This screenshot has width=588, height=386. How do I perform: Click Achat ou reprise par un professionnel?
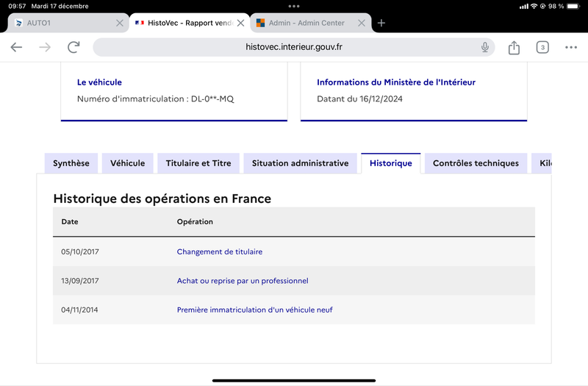243,281
